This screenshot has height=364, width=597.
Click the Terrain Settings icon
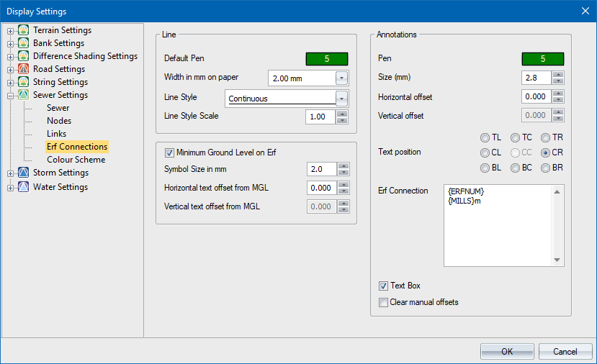24,31
